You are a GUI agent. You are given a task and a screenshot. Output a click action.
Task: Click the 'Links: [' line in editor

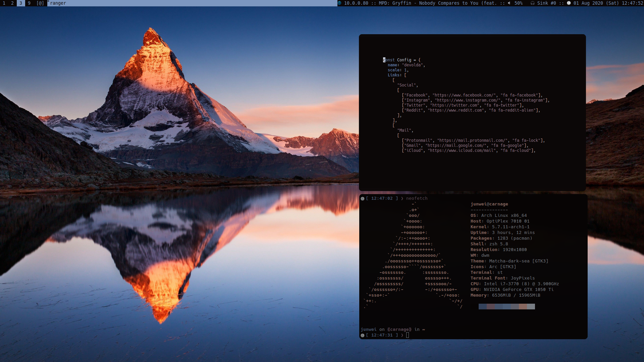(397, 75)
